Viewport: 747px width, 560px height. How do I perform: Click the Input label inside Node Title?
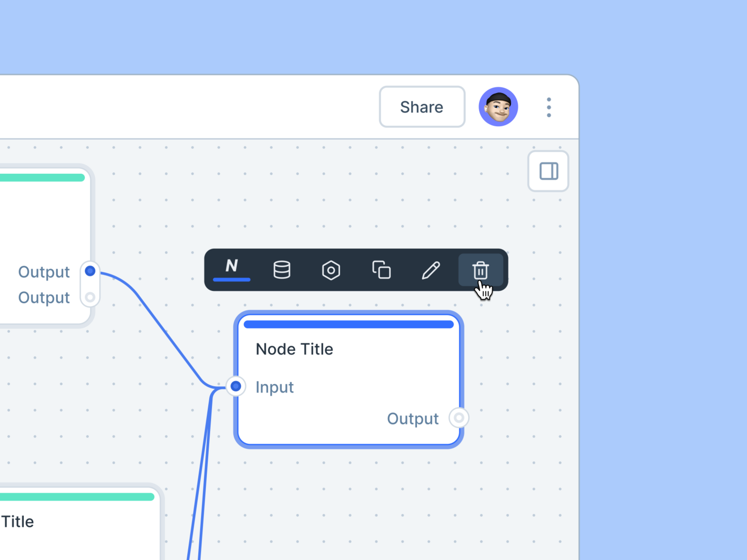click(x=275, y=387)
